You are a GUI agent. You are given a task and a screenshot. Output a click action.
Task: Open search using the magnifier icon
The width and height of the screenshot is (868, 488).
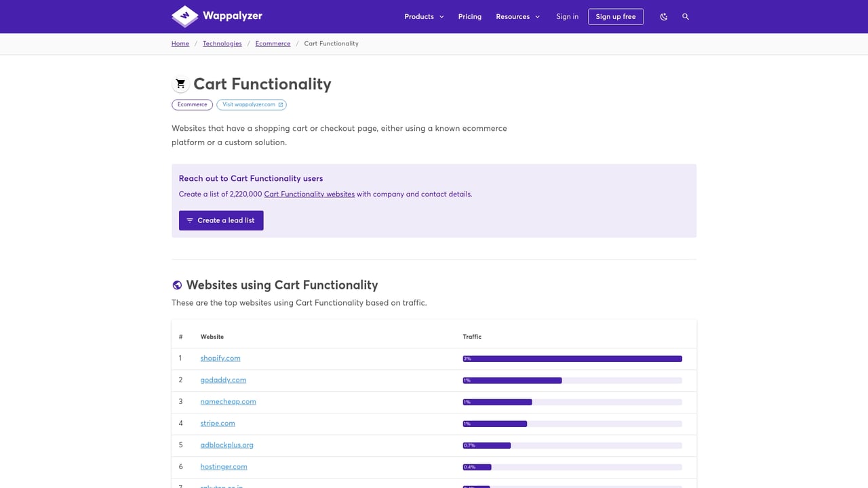coord(686,16)
